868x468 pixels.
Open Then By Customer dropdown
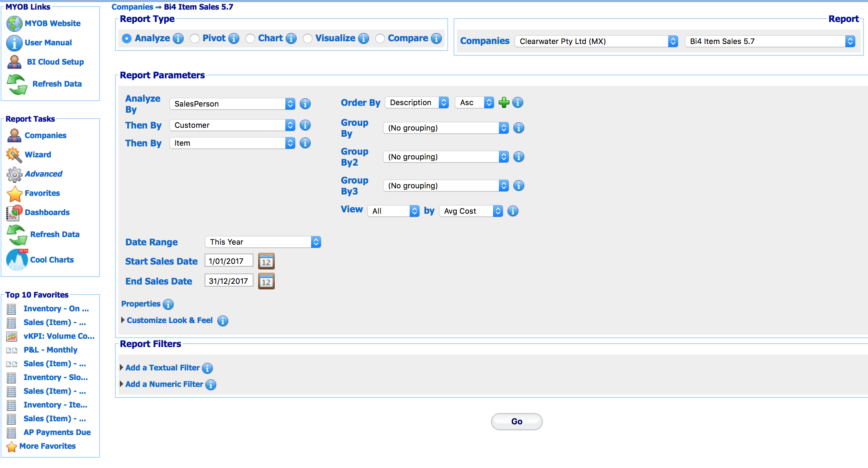[232, 125]
